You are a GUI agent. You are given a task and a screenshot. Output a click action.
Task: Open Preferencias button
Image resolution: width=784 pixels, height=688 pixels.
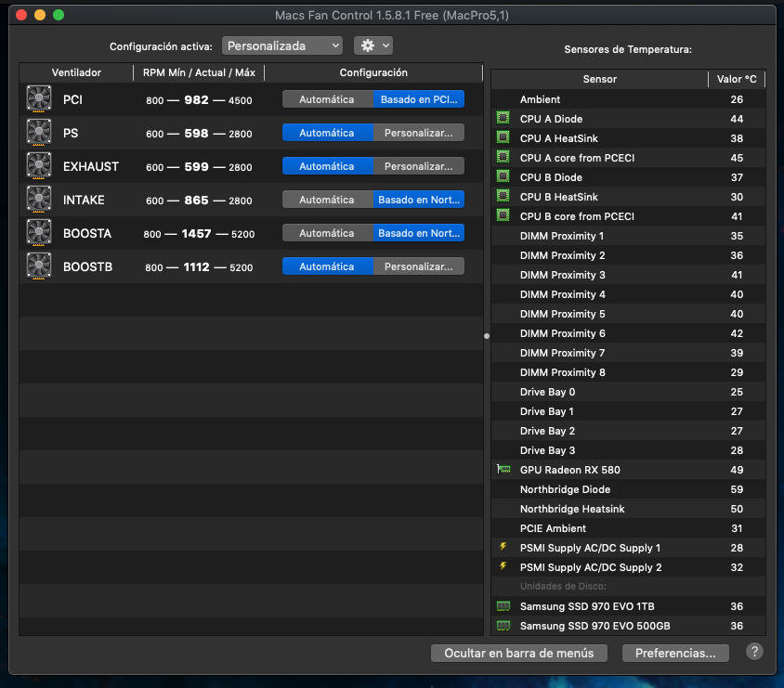pyautogui.click(x=675, y=653)
